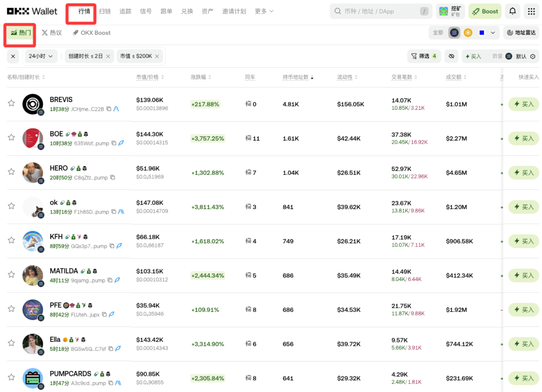Star the HERO token as favorite
This screenshot has height=392, width=542.
pos(11,172)
